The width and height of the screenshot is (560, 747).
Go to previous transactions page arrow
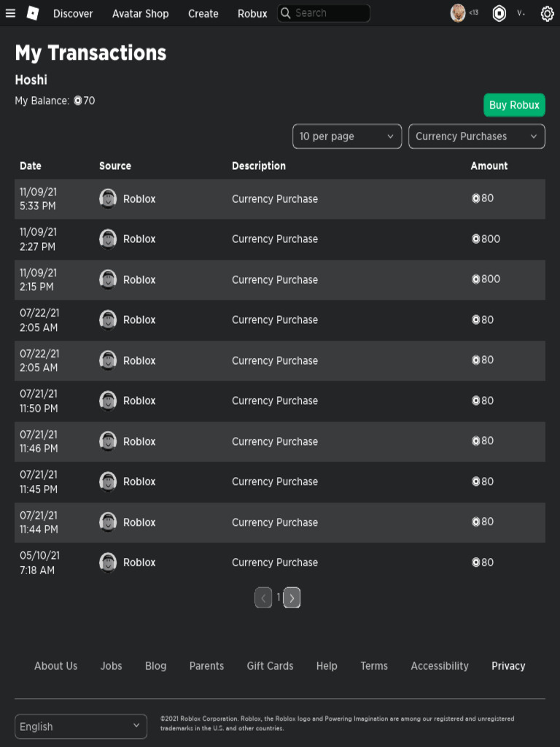[x=263, y=598]
